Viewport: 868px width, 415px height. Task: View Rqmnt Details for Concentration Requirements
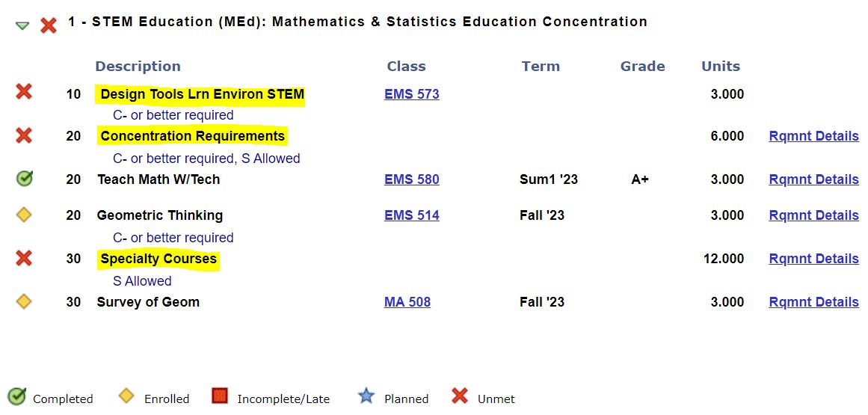pos(813,136)
